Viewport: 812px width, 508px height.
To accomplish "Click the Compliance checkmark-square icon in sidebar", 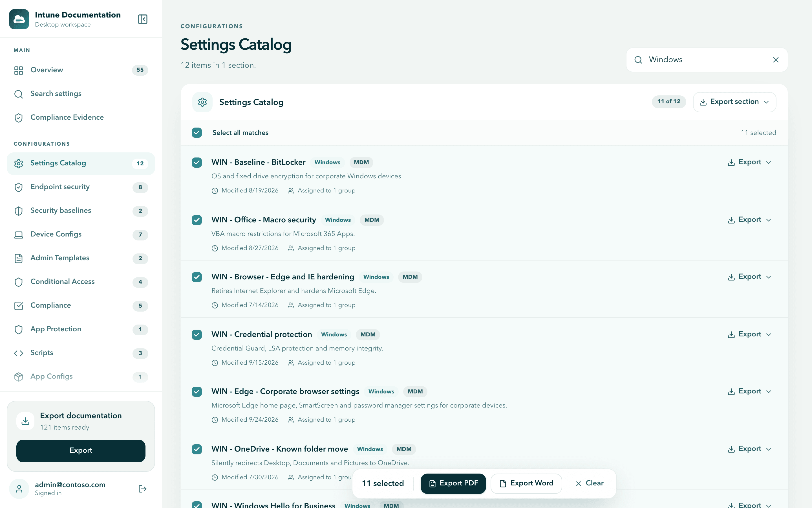I will coord(19,306).
